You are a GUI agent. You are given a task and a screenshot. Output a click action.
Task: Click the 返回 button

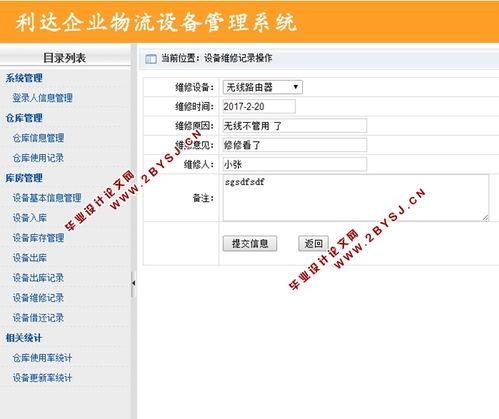313,244
